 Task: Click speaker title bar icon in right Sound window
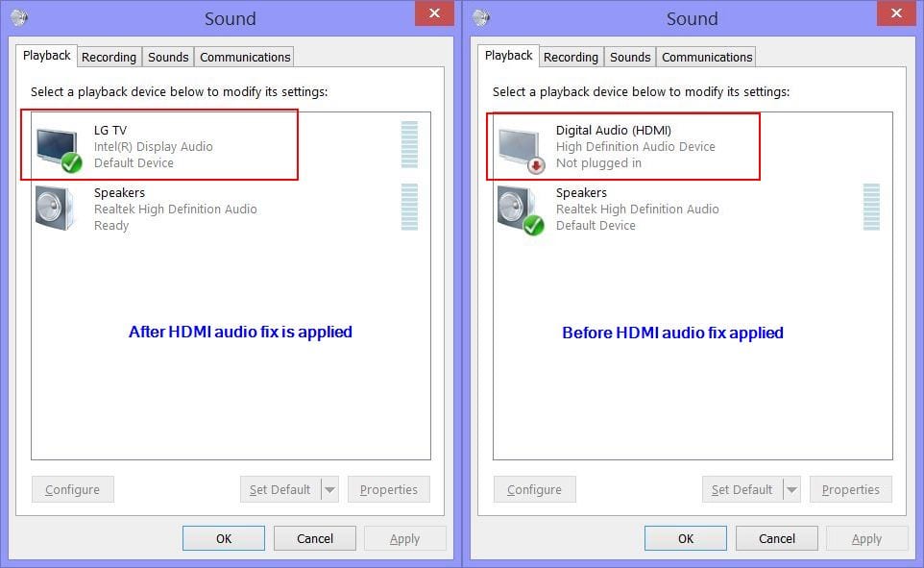coord(481,17)
